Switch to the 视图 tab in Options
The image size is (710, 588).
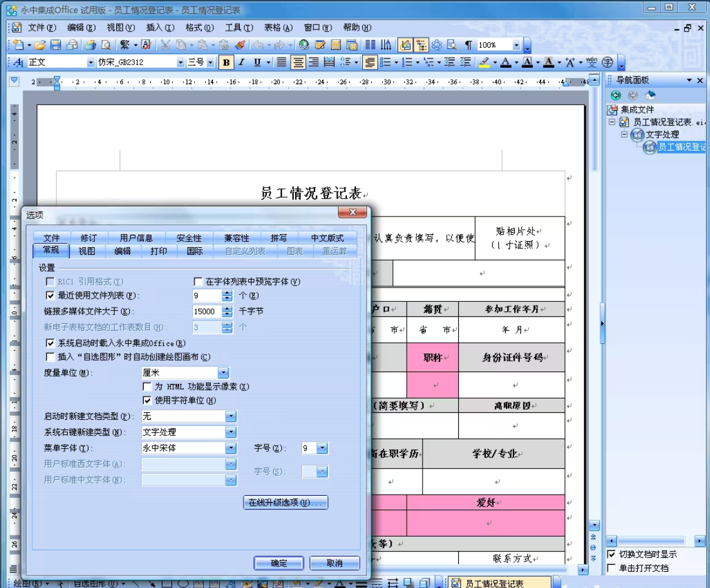pyautogui.click(x=87, y=251)
